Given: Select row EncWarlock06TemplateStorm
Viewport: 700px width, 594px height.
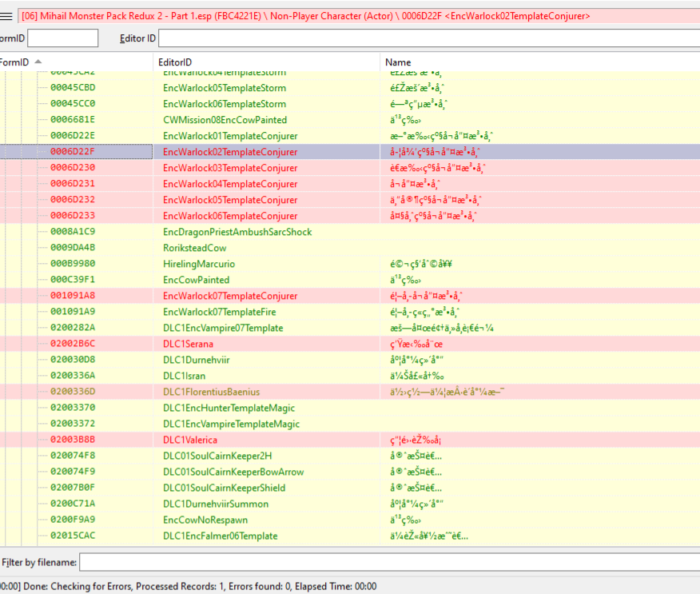Looking at the screenshot, I should pyautogui.click(x=350, y=104).
